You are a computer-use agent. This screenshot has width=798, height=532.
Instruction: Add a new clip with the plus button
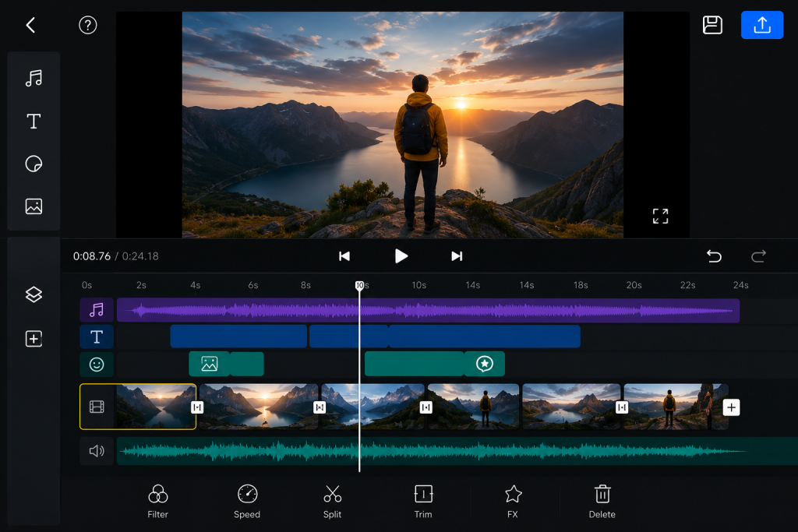coord(731,407)
